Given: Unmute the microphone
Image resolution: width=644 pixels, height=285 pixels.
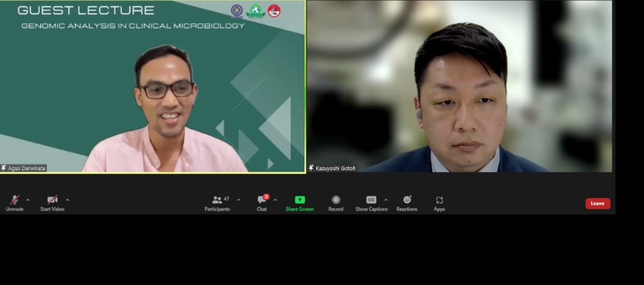Looking at the screenshot, I should pos(15,203).
